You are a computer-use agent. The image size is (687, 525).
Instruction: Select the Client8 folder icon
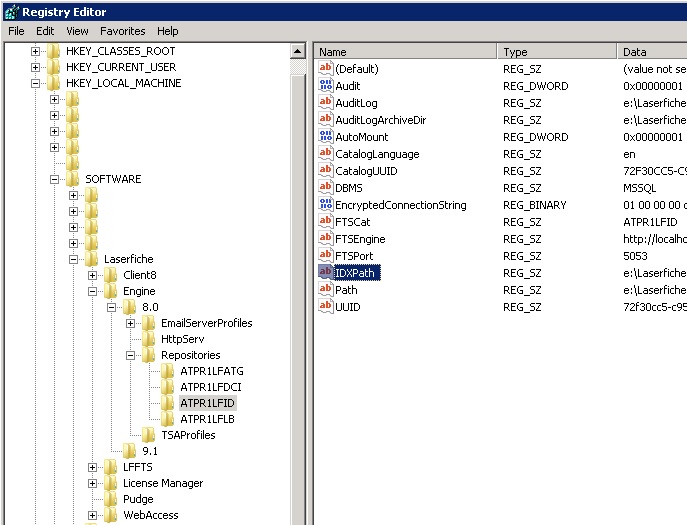coord(110,275)
